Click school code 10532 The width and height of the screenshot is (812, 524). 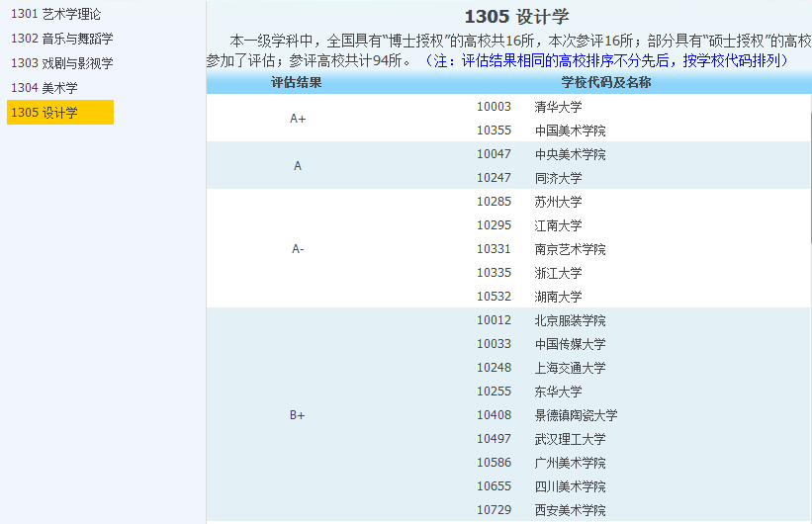(x=495, y=297)
